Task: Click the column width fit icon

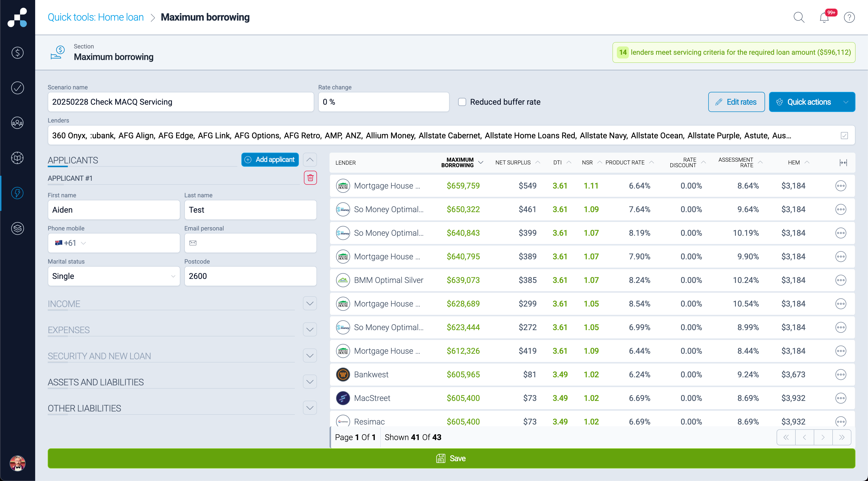Action: (x=843, y=163)
